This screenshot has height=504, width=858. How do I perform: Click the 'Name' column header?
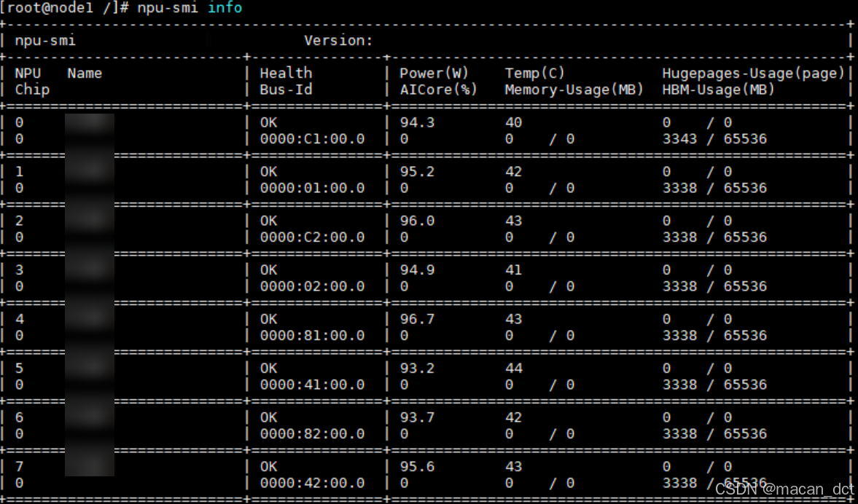85,74
